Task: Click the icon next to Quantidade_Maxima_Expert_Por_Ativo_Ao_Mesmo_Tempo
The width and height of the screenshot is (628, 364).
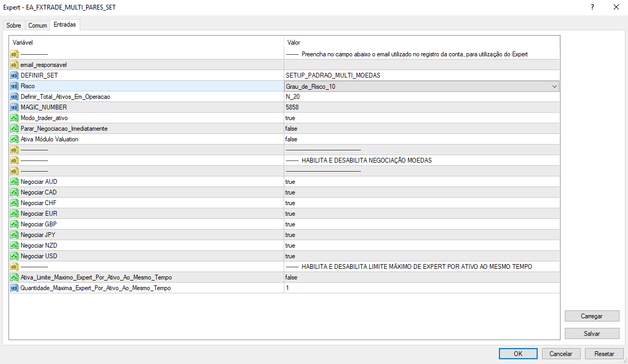Action: [14, 288]
